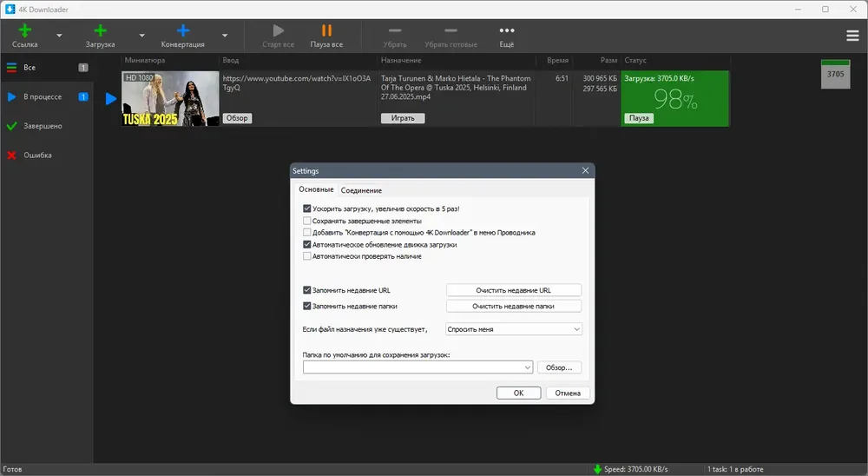The height and width of the screenshot is (476, 868).
Task: Click Очистить недавние URL button
Action: pos(514,290)
